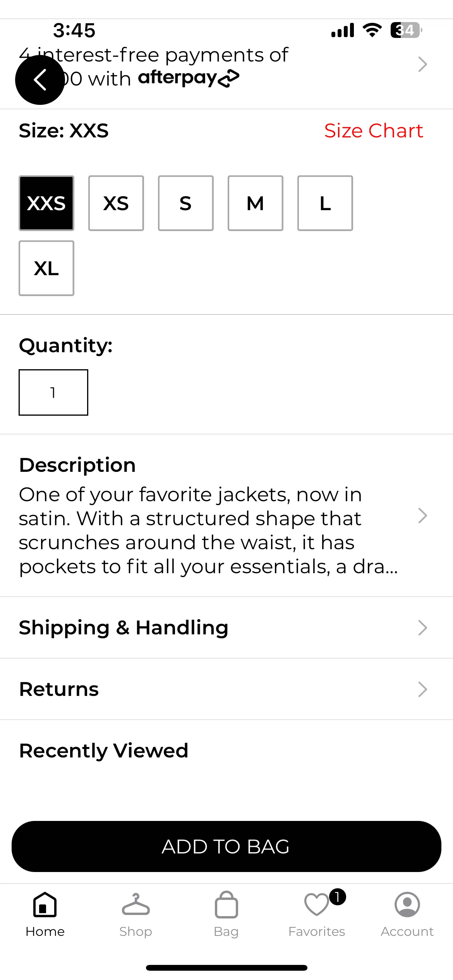Viewport: 453px width, 980px height.
Task: Open the Bag icon in bottom bar
Action: (226, 905)
